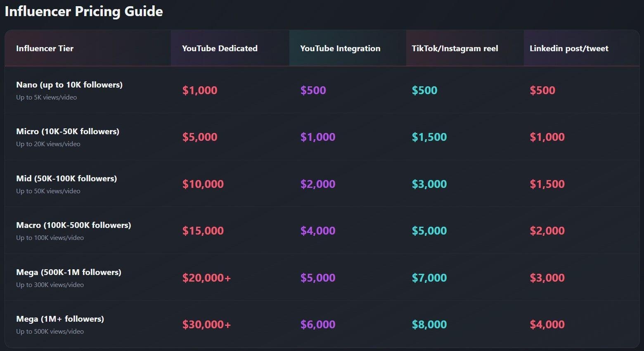Select the $30,000+ YouTube Dedicated price
The image size is (644, 351).
[206, 325]
